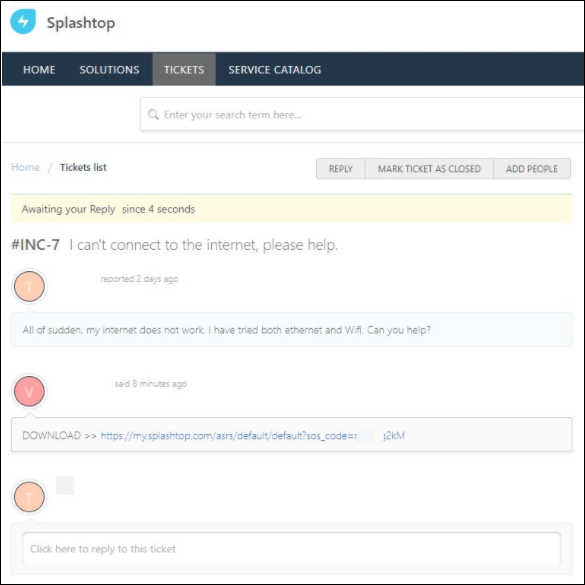Click the Splashtop portal title text

(81, 23)
